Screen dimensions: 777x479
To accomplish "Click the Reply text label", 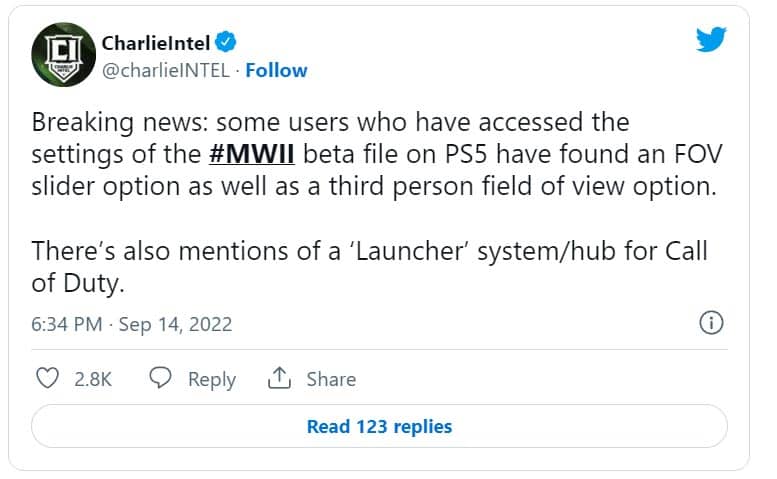I will 212,379.
